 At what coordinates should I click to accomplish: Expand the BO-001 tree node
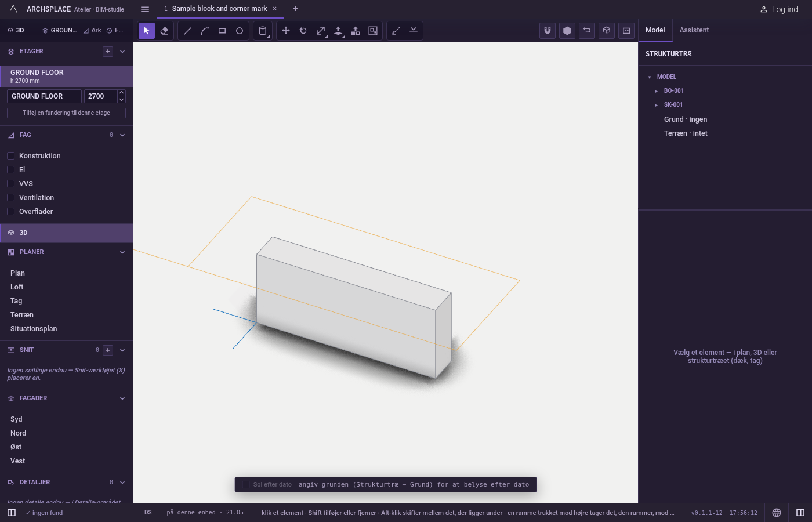coord(657,91)
